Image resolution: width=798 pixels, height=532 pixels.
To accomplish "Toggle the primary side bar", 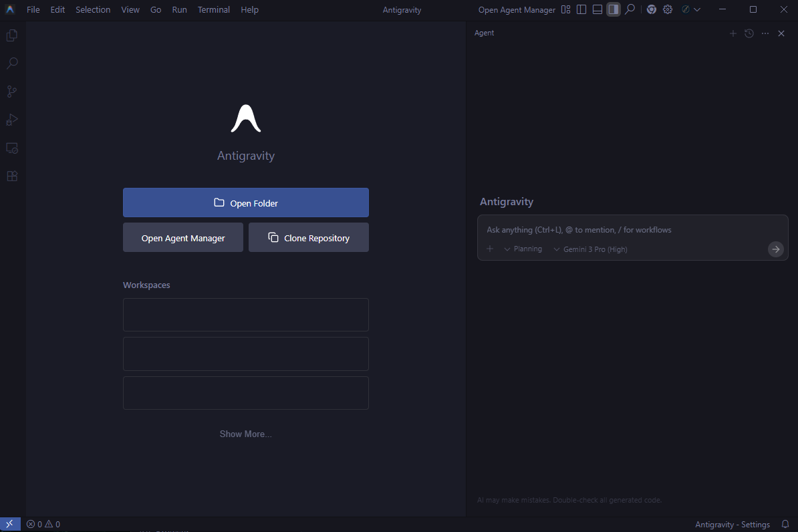I will point(581,9).
